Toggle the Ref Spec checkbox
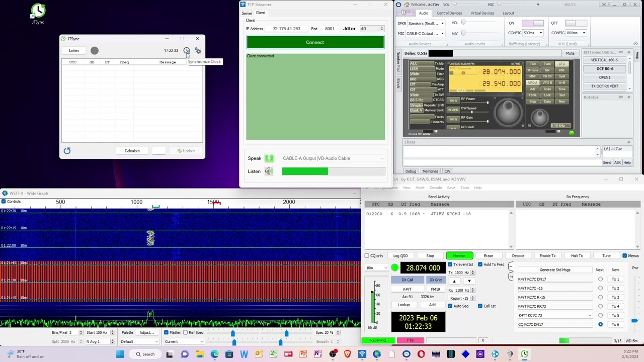The image size is (644, 362). coord(185,332)
